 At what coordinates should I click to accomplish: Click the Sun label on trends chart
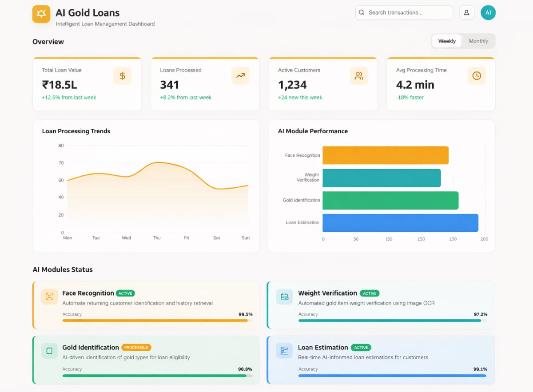[x=246, y=238]
